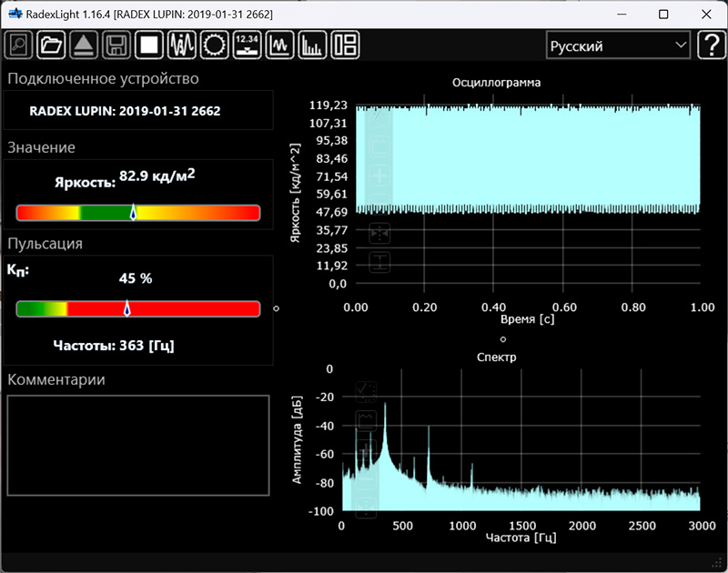Click the top overlay icon on spectrum chart
Image resolution: width=728 pixels, height=573 pixels.
coord(366,391)
